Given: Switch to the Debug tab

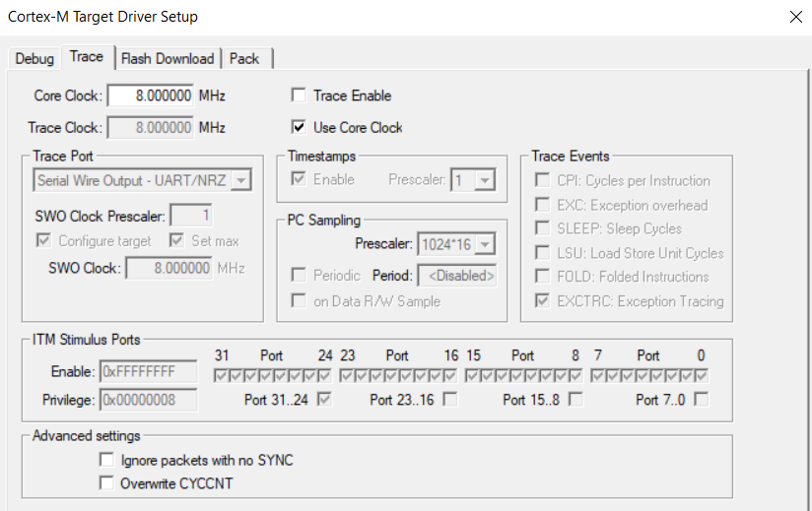Looking at the screenshot, I should click(x=34, y=59).
